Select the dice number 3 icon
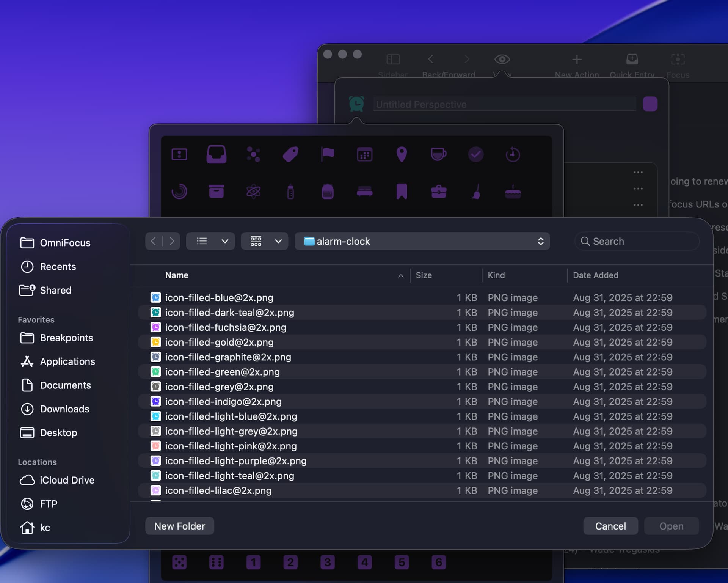728x583 pixels. (327, 562)
